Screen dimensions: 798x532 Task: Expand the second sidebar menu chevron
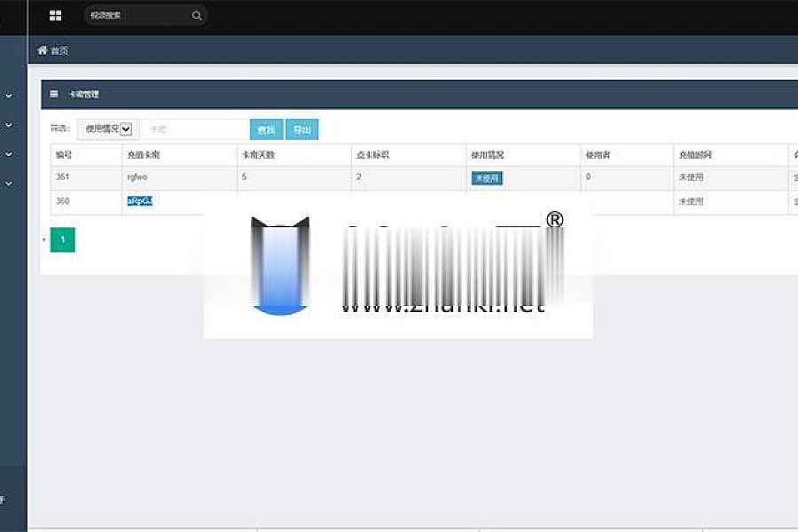point(9,125)
